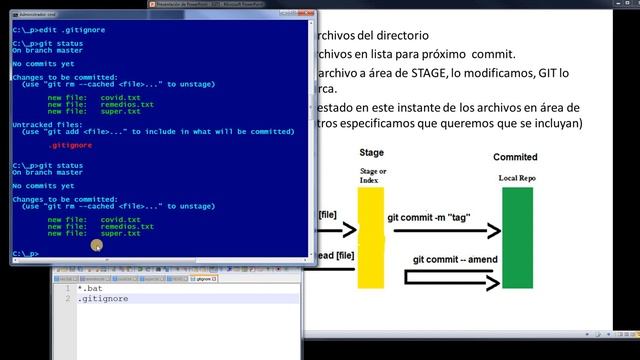
Task: Click the "C:\_p>edit .gitignore" command line
Action: click(x=59, y=30)
